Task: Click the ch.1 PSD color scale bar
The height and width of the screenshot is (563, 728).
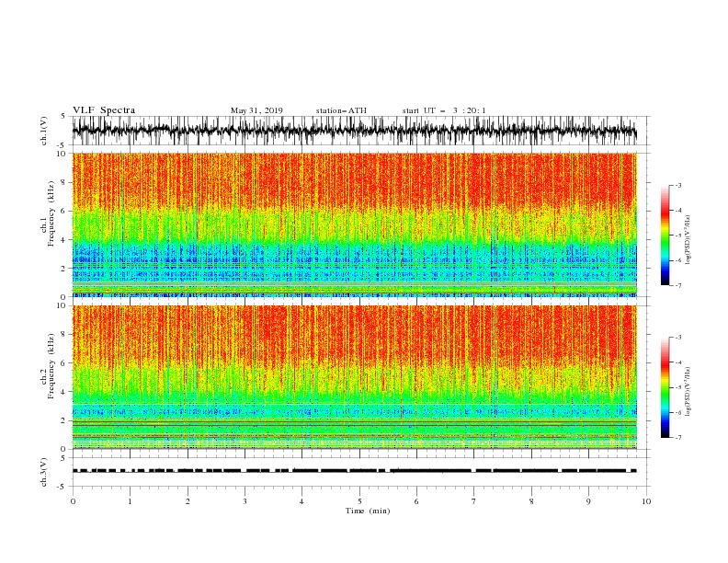Action: coord(665,236)
